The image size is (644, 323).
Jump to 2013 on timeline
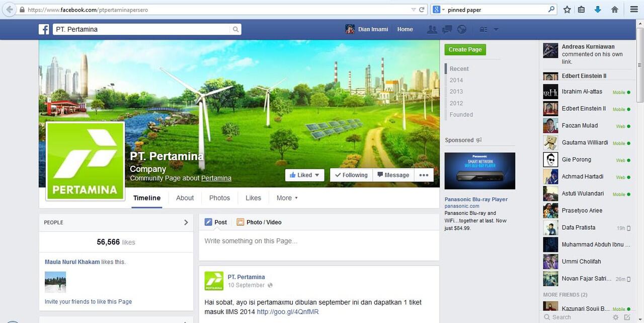pyautogui.click(x=456, y=91)
